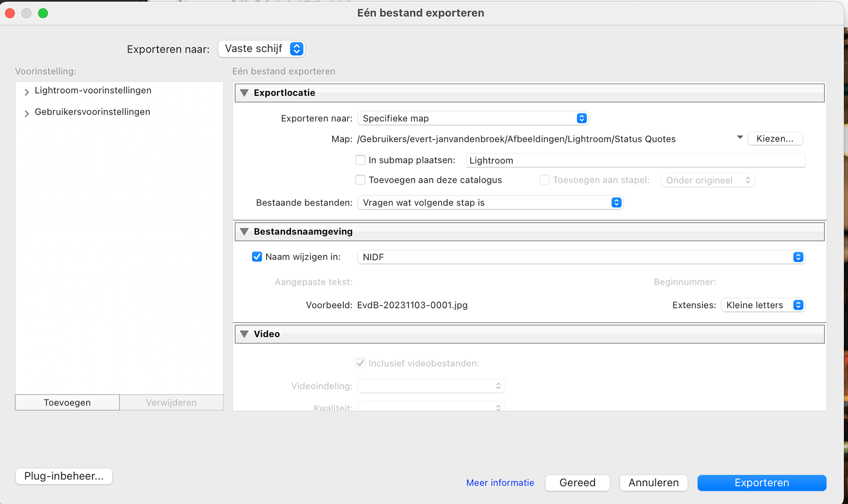The image size is (848, 504).
Task: Click into the Lightroom submap text field
Action: pos(635,161)
